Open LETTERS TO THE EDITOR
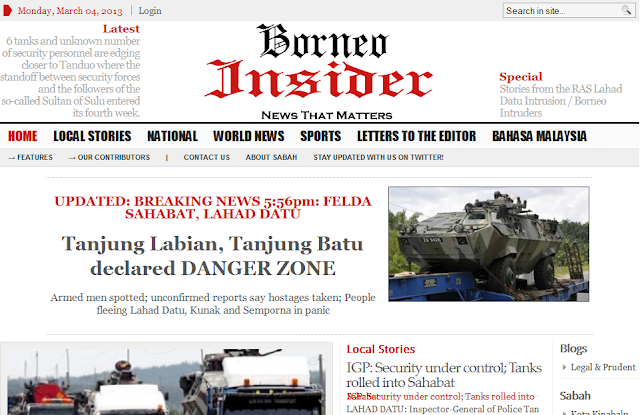This screenshot has height=415, width=640. coord(416,136)
